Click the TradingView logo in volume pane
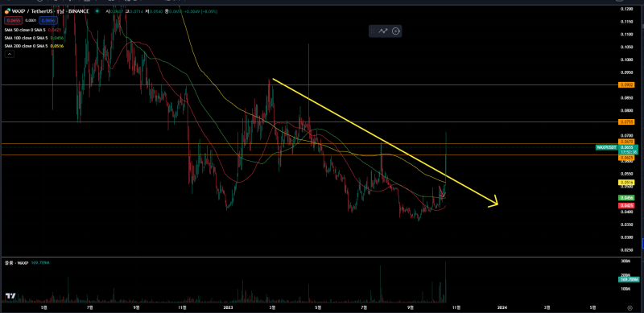Screen dimensions: 644x313 click(x=10, y=295)
